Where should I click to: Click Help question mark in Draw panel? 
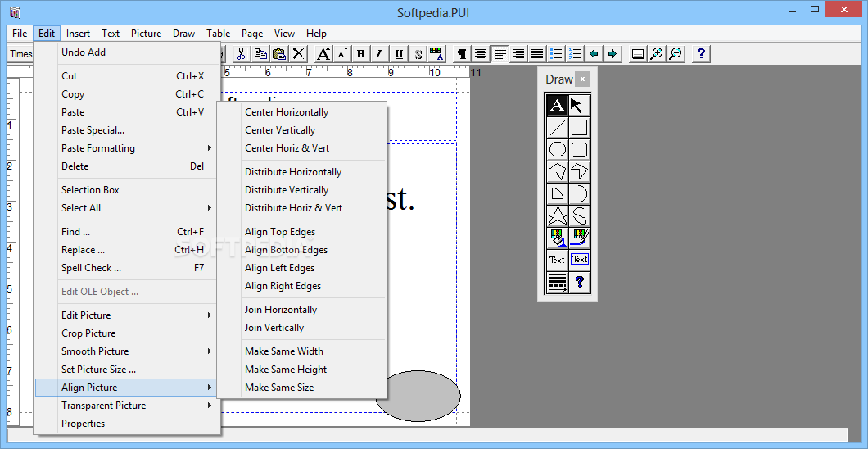[x=579, y=283]
